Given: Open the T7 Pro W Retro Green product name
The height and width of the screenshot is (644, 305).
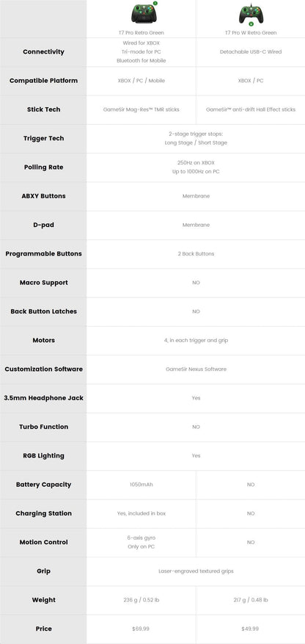Looking at the screenshot, I should [251, 32].
